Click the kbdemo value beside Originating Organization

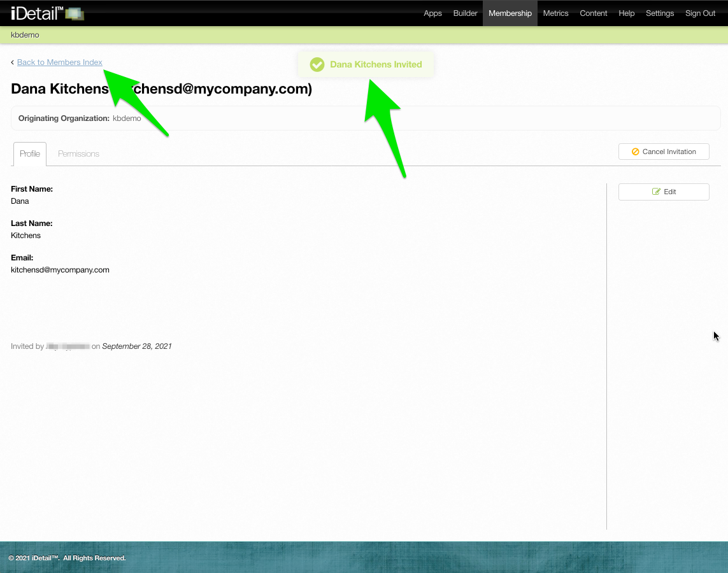click(127, 118)
